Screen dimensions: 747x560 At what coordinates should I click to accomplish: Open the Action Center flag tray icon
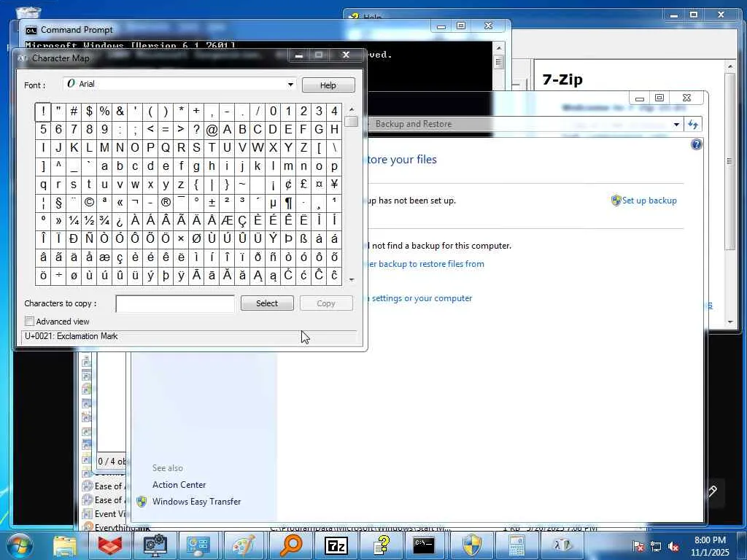(638, 547)
